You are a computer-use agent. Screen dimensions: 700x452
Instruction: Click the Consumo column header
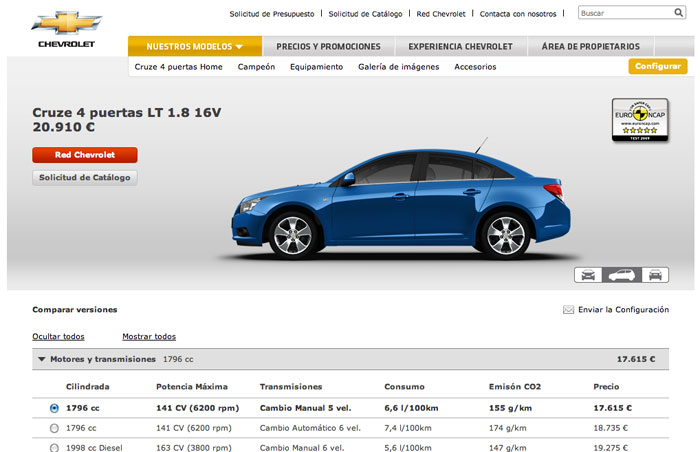click(x=404, y=387)
